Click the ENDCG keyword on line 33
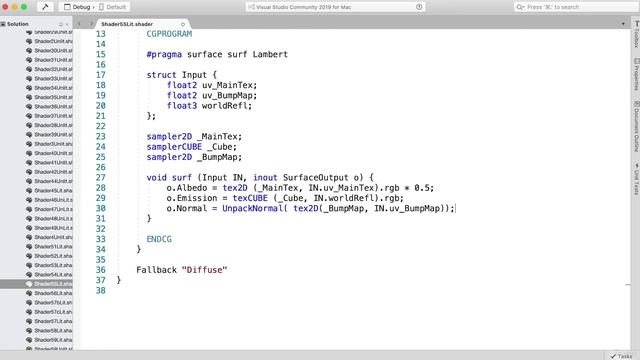 [x=159, y=239]
